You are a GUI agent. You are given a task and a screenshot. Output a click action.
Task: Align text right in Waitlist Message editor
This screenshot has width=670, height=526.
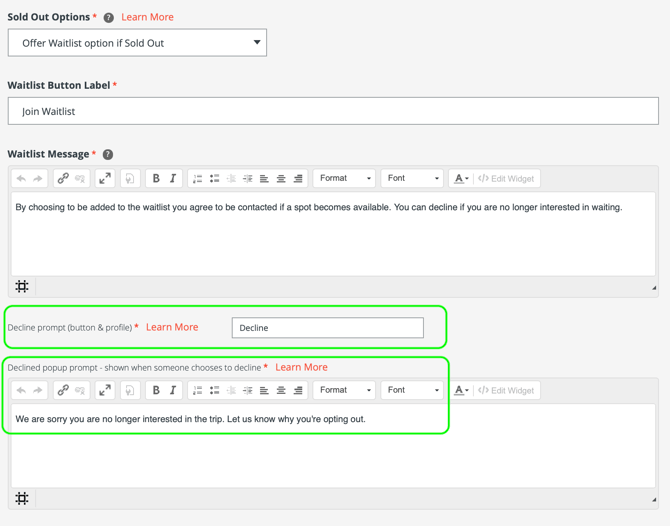click(x=298, y=179)
